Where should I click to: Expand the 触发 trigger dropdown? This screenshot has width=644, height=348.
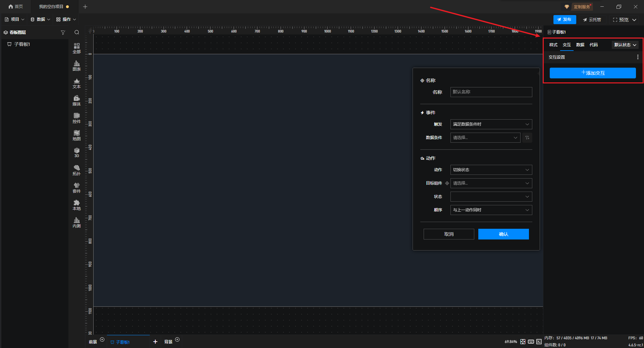tap(491, 124)
